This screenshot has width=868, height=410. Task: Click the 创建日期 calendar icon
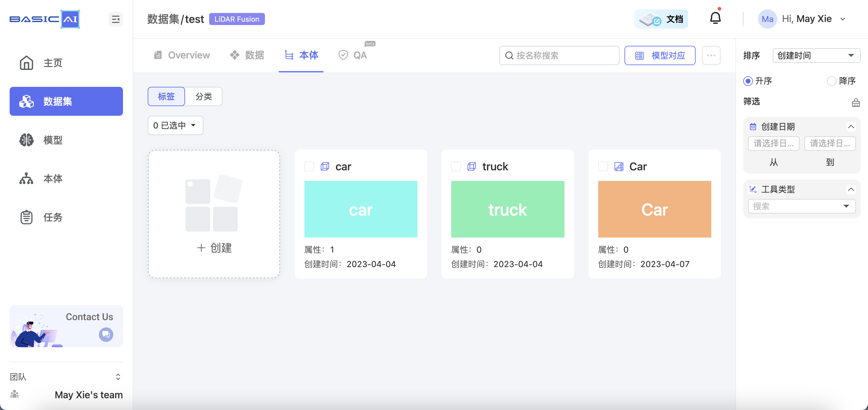click(753, 127)
